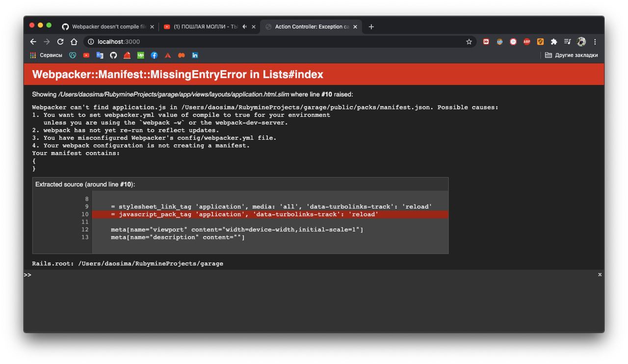Open the glasses-face extension icon

pos(499,42)
